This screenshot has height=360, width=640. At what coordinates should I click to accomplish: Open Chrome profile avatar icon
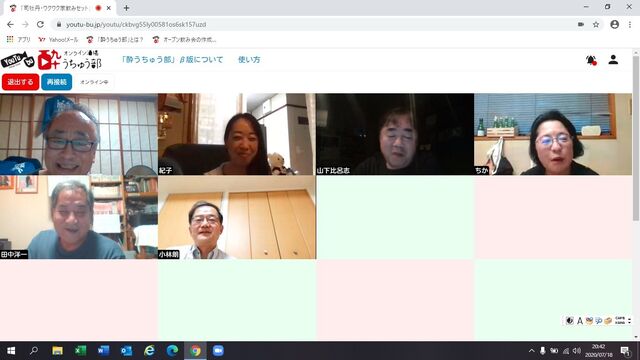point(614,24)
